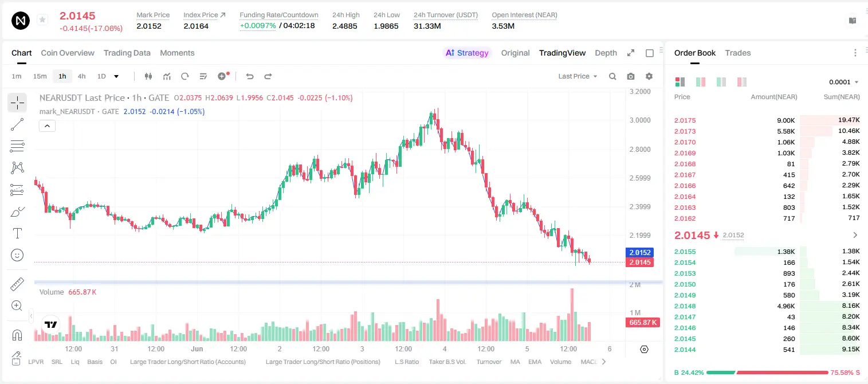Click the chart screenshot camera icon
The image size is (868, 384).
pos(631,76)
